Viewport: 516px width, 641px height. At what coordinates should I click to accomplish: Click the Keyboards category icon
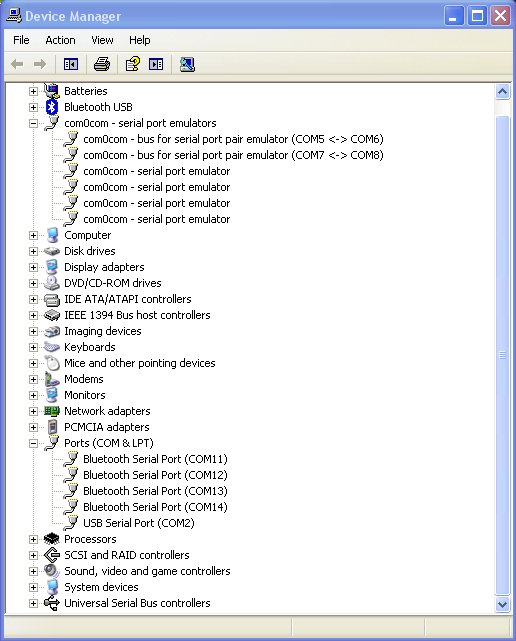pos(52,347)
